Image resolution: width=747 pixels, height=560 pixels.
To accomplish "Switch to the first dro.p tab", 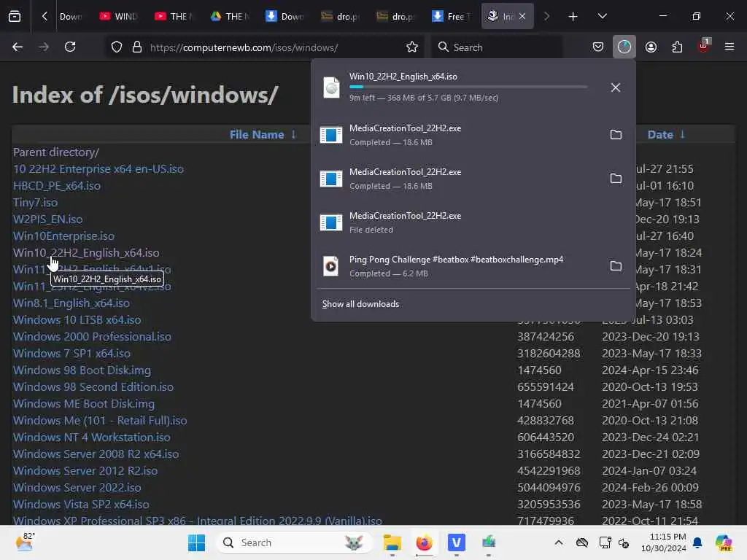I will click(341, 16).
